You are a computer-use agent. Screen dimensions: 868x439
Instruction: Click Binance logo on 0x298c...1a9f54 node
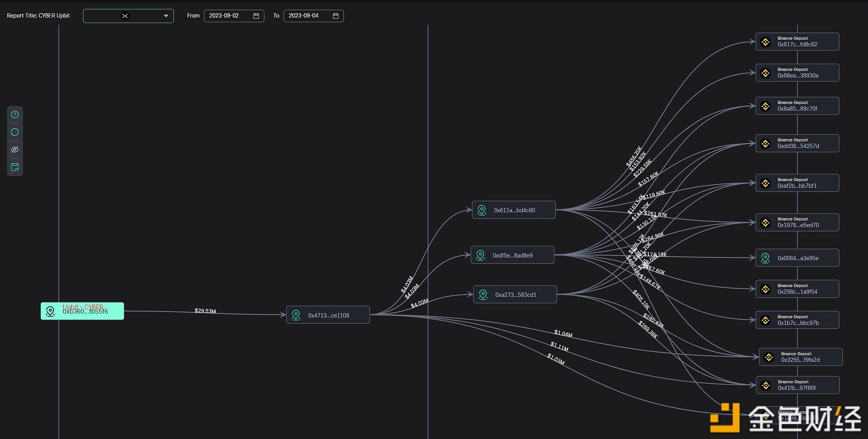(765, 289)
